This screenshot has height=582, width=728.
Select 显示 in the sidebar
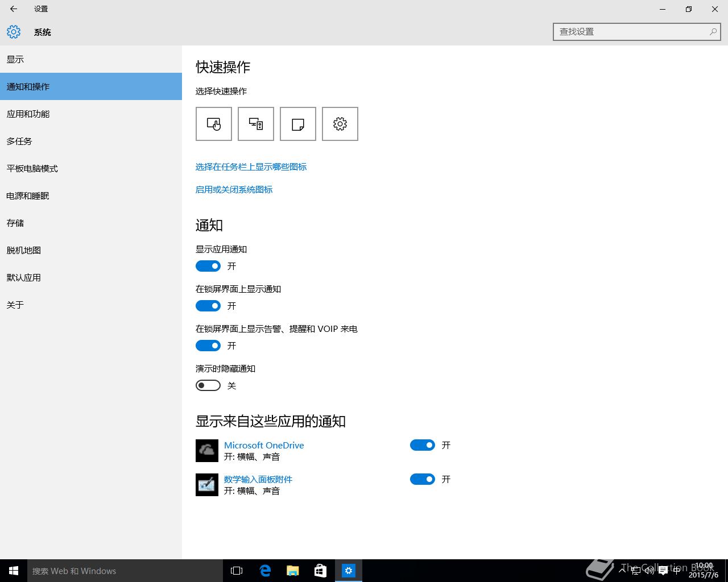click(x=91, y=59)
